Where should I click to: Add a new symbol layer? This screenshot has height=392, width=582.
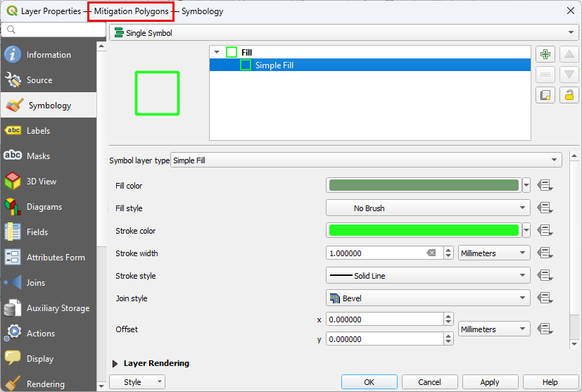[x=545, y=55]
